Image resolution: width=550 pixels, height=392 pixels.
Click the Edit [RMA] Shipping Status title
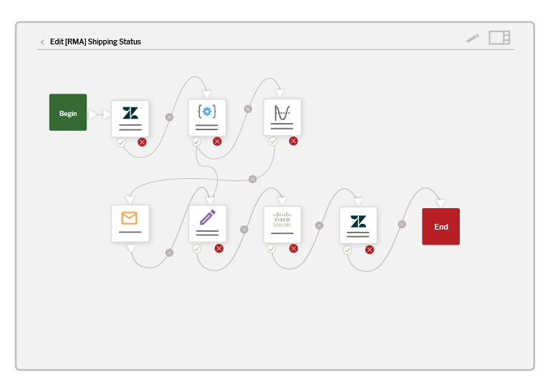[95, 41]
